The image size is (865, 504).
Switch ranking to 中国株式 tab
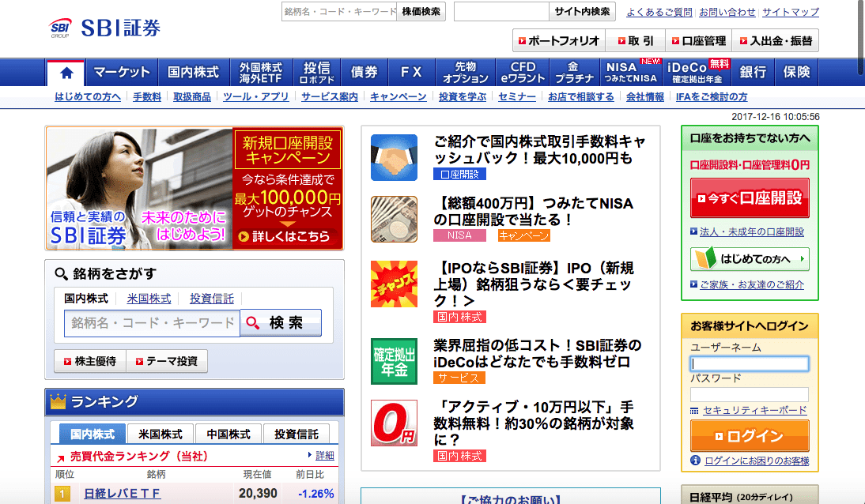pyautogui.click(x=229, y=434)
